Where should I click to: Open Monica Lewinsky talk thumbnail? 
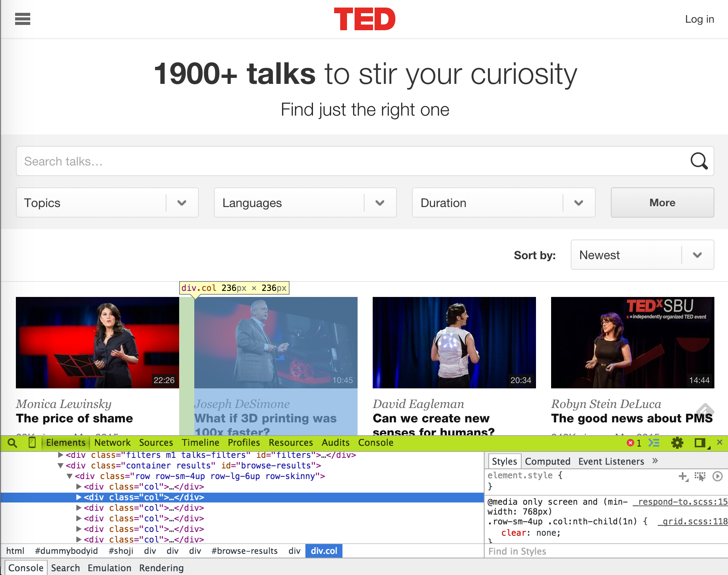point(98,343)
